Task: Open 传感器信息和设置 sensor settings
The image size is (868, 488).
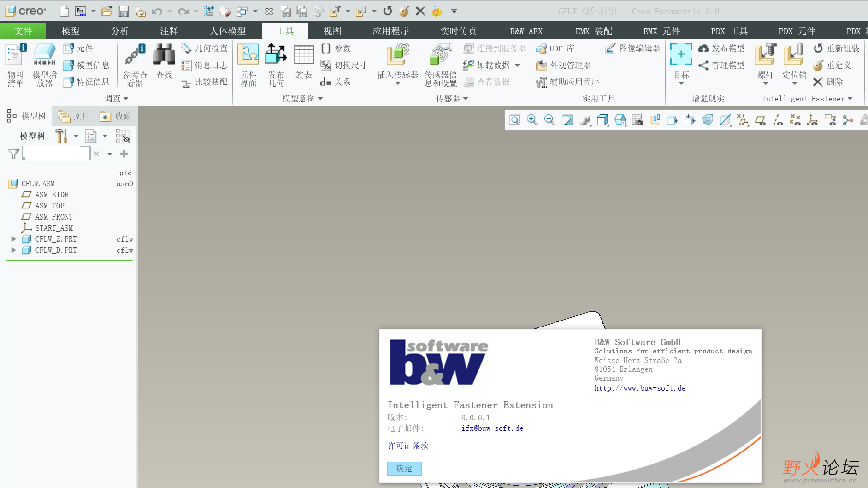Action: 440,65
